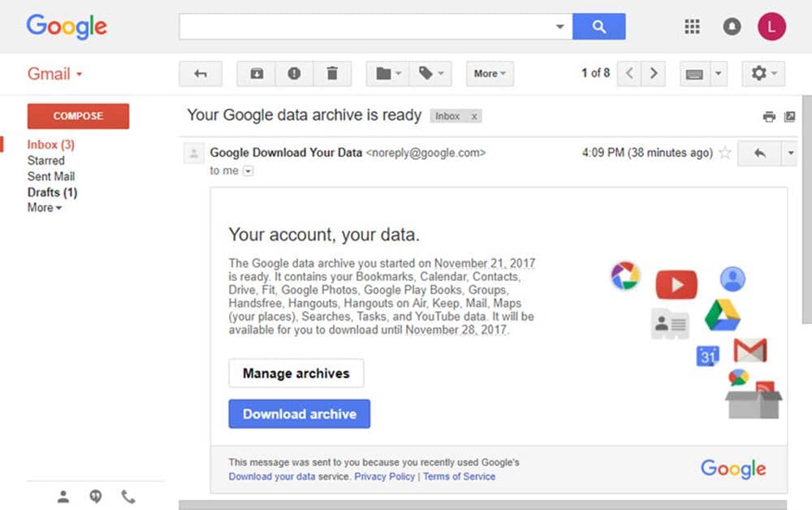Open the Google apps launcher grid
The width and height of the screenshot is (812, 510).
click(x=692, y=26)
